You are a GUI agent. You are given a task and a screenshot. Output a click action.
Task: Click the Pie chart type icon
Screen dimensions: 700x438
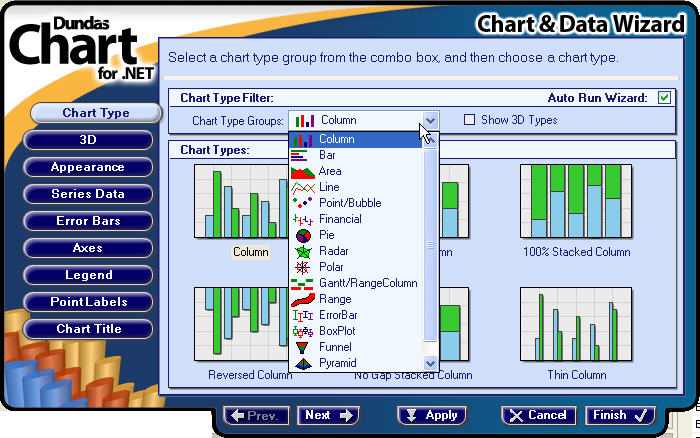[x=303, y=235]
